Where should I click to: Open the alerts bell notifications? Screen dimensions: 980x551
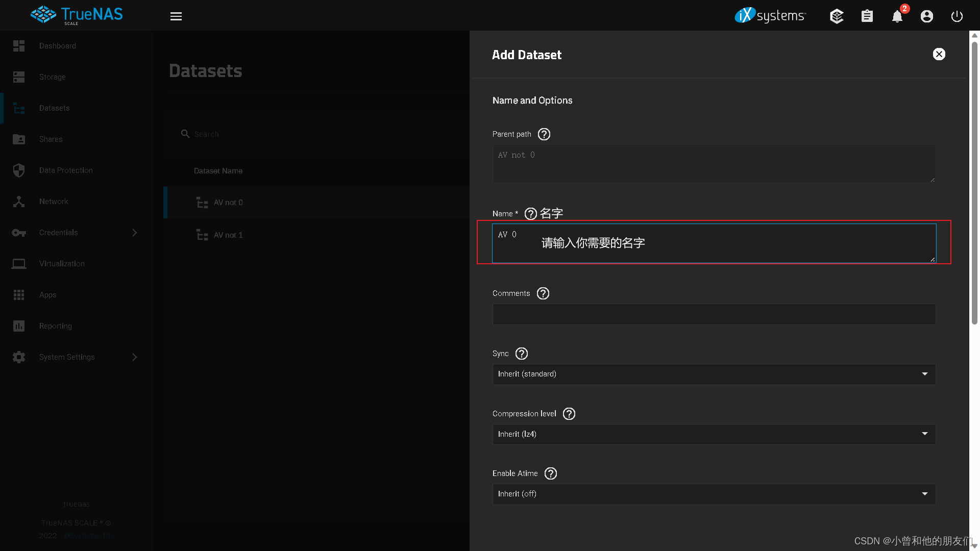tap(897, 16)
